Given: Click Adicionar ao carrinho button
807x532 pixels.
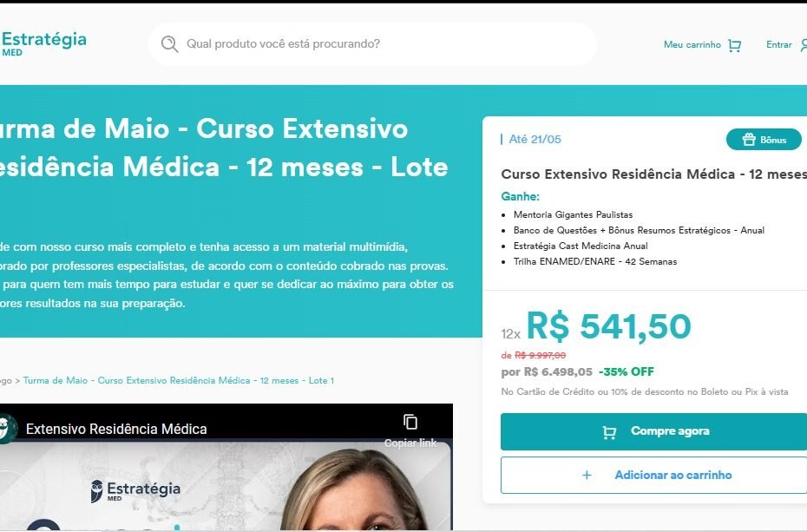Looking at the screenshot, I should point(653,475).
